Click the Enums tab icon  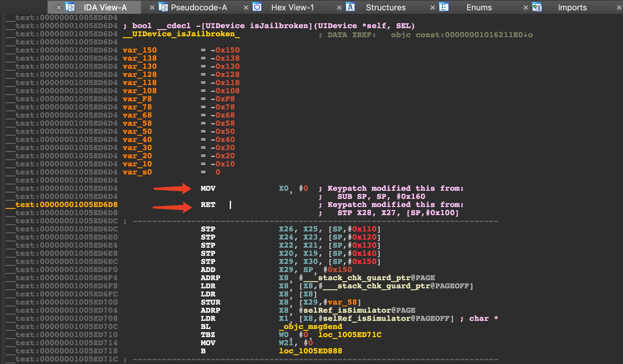coord(444,7)
